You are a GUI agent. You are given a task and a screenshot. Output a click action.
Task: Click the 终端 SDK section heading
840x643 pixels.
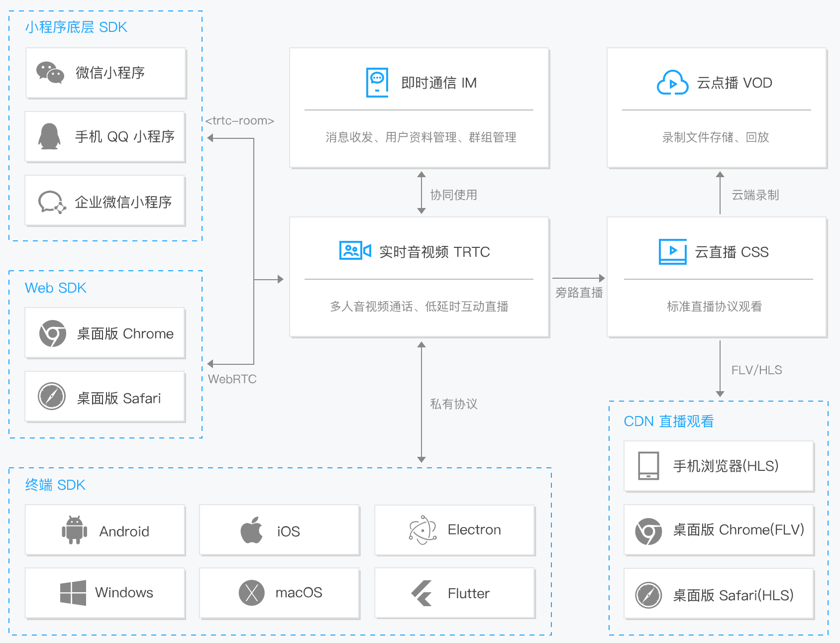tap(55, 485)
